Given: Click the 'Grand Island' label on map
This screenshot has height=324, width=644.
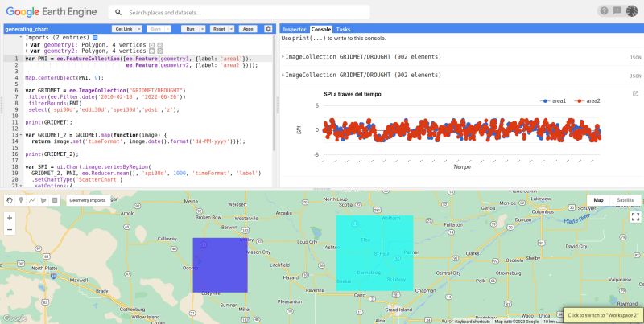Looking at the screenshot, I should pyautogui.click(x=398, y=310).
